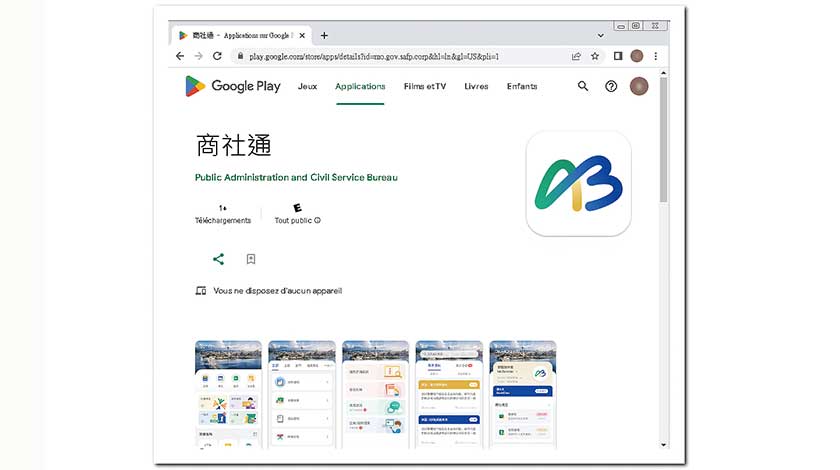Click the Tout public info icon
Image resolution: width=840 pixels, height=470 pixels.
[318, 220]
